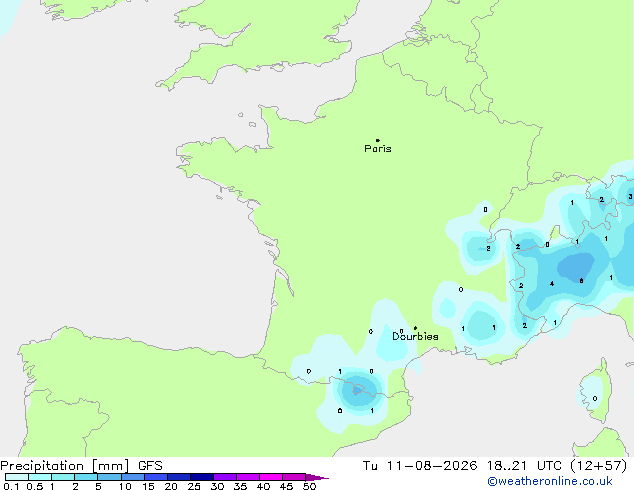Select the Paris map label
This screenshot has width=634, height=490.
(378, 149)
